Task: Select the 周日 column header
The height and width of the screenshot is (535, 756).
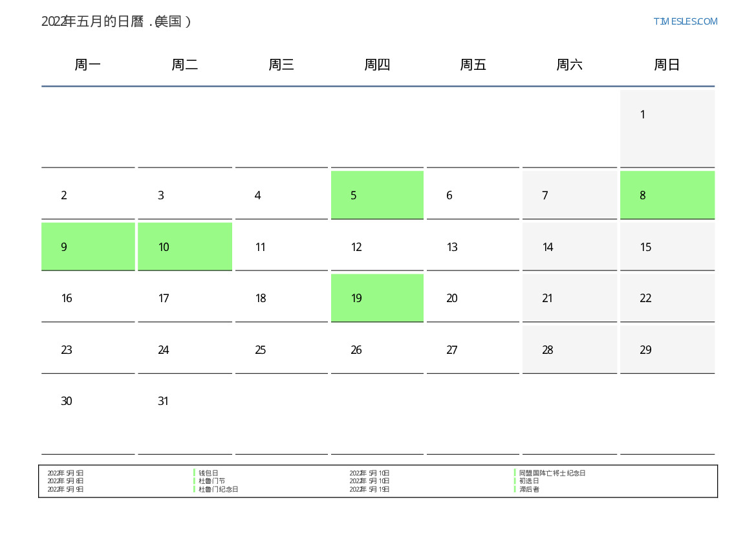Action: coord(667,65)
